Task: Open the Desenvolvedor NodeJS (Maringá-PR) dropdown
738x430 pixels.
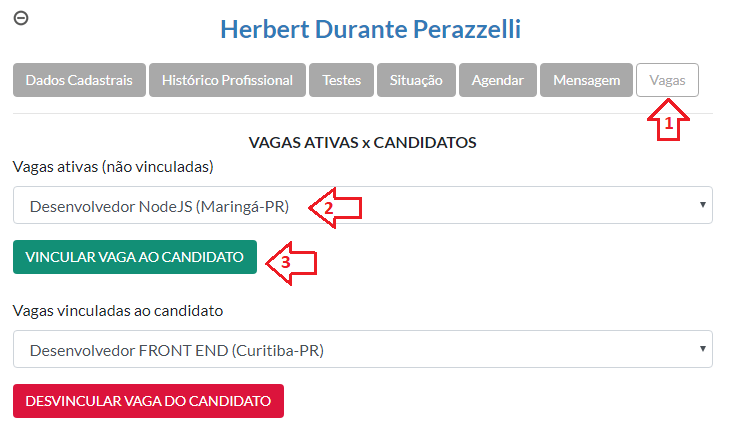Action: (363, 205)
